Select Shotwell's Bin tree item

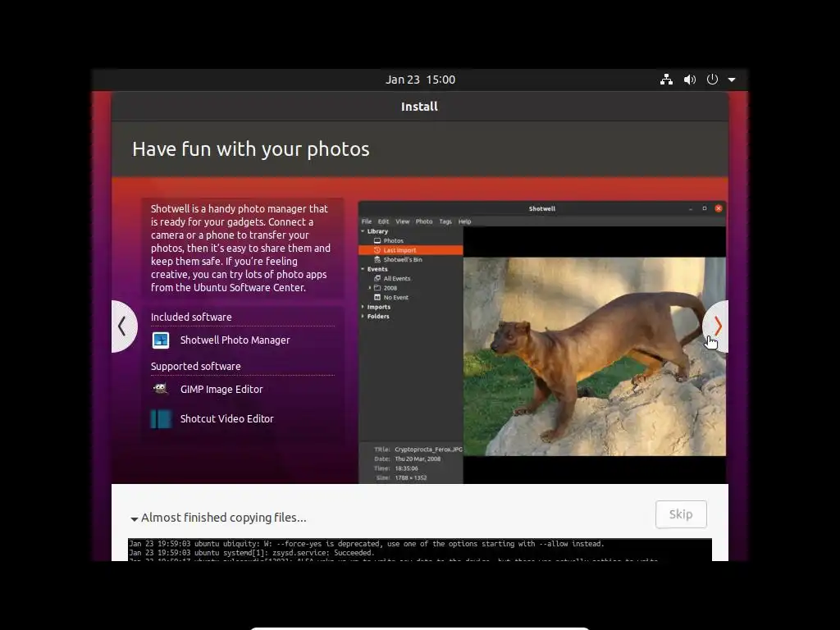(403, 260)
